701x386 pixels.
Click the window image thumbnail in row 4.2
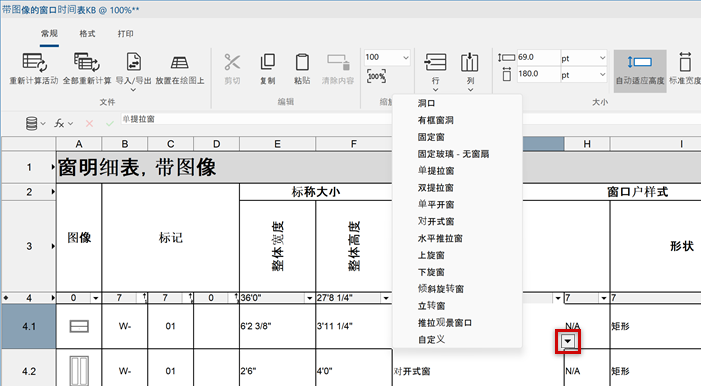point(79,370)
